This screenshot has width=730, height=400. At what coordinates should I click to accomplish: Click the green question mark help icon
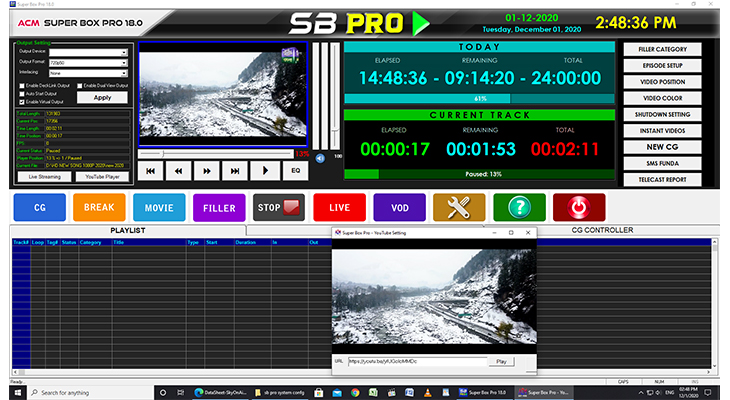coord(519,207)
